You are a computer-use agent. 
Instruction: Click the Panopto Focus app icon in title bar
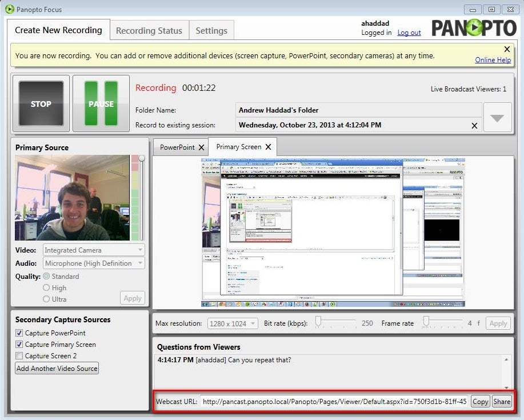(9, 9)
